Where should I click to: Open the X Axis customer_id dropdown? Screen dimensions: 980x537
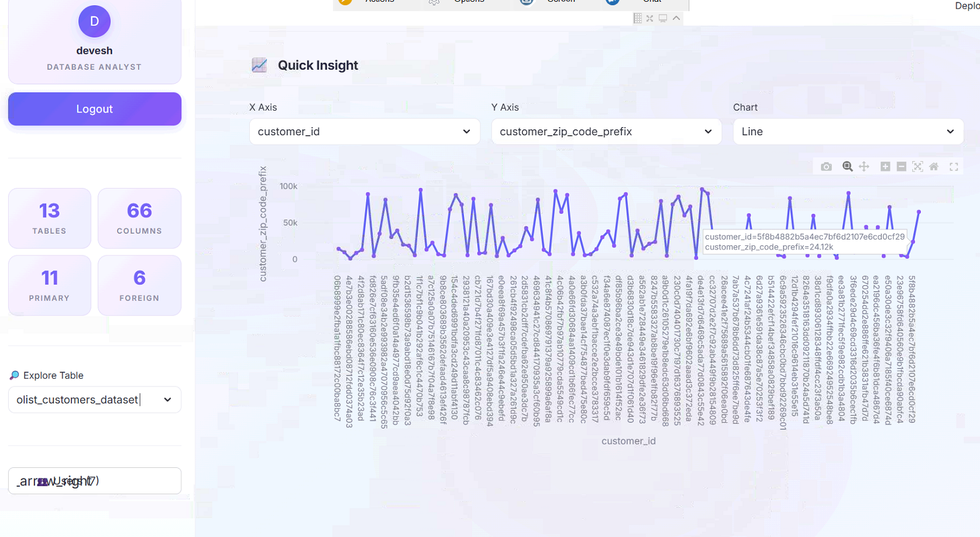365,132
